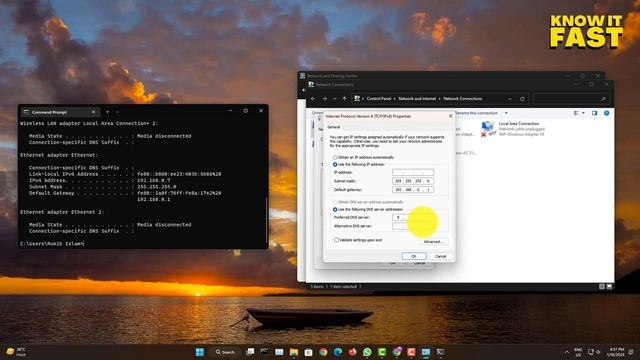Launch Firefox from the taskbar
This screenshot has width=640, height=360.
coord(353,352)
